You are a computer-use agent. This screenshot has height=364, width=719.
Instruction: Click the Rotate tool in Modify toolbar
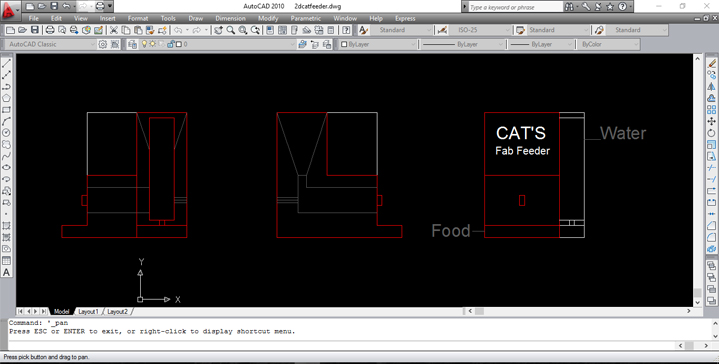point(711,133)
